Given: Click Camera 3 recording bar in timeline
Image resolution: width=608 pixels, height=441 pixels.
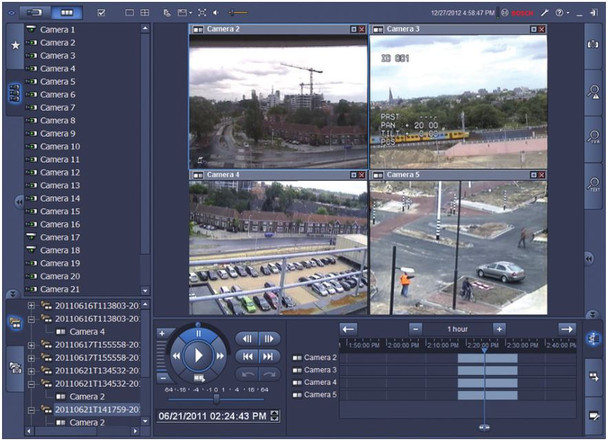Looking at the screenshot, I should [487, 370].
